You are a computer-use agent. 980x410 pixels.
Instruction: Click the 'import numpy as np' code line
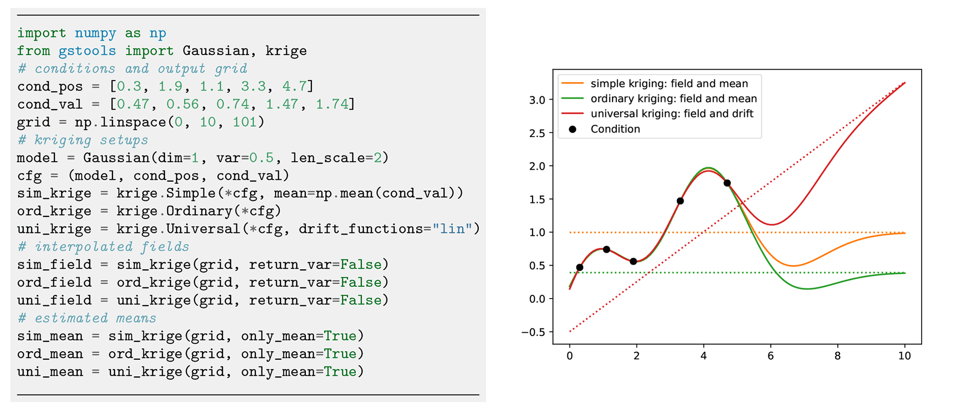click(92, 33)
